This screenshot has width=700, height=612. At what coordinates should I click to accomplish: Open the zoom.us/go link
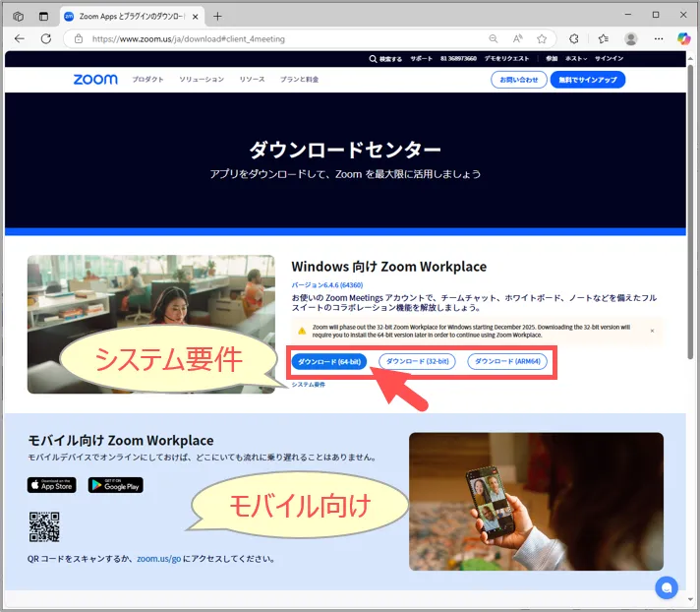tap(159, 559)
